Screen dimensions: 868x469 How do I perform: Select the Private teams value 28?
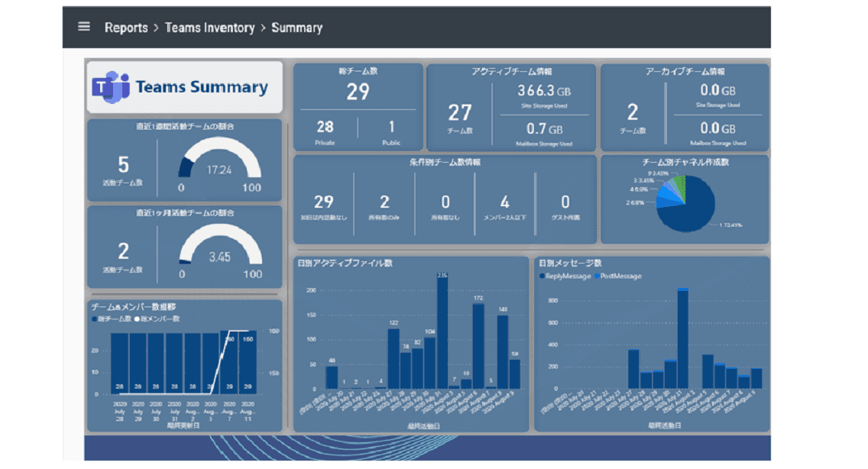[x=325, y=128]
